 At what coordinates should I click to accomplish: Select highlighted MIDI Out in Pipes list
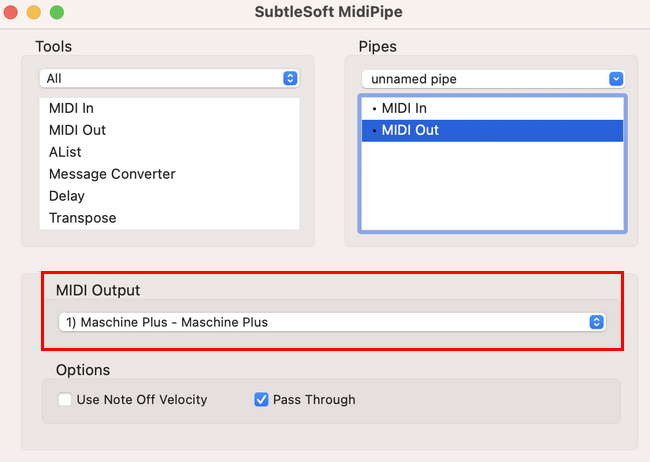click(x=492, y=131)
